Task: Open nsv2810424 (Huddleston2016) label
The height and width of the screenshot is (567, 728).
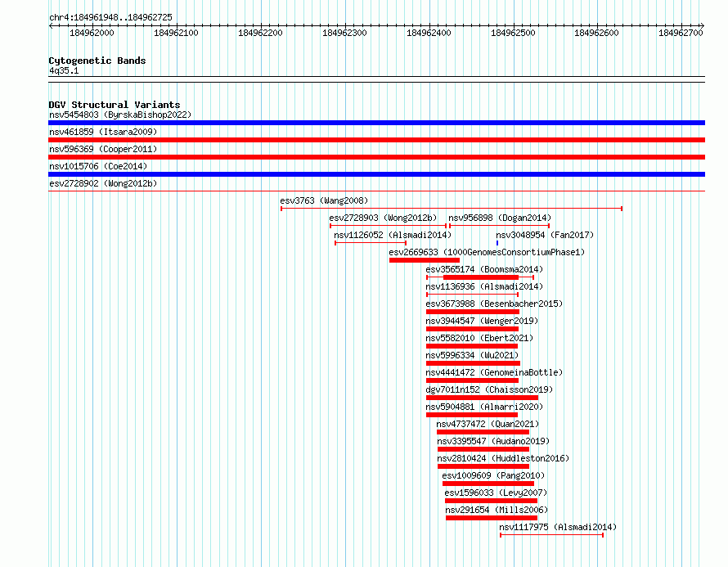Action: [503, 458]
